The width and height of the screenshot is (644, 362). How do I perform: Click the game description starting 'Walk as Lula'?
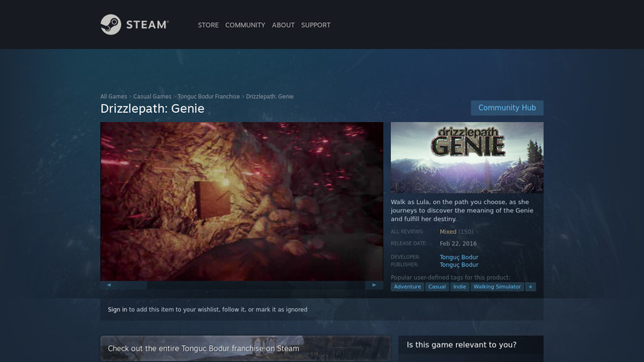(x=462, y=210)
